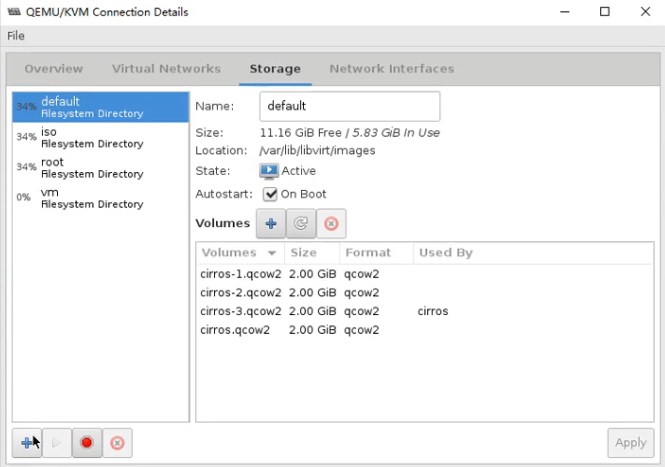Stop the pool with red circle button

tap(87, 442)
